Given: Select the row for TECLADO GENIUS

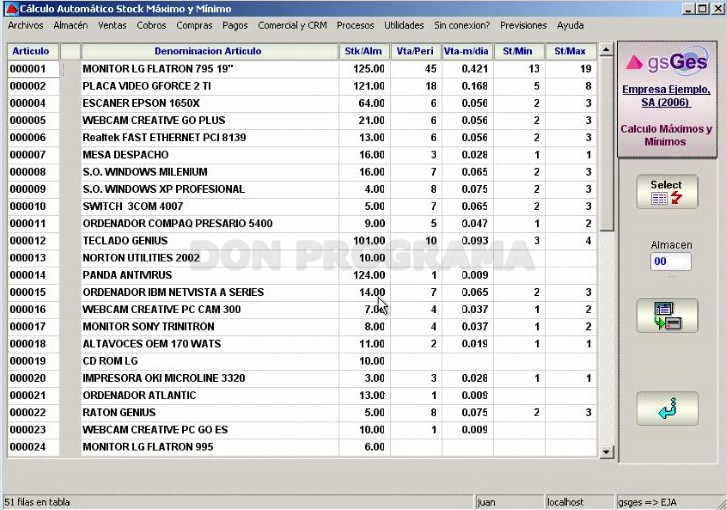Looking at the screenshot, I should (x=302, y=241).
